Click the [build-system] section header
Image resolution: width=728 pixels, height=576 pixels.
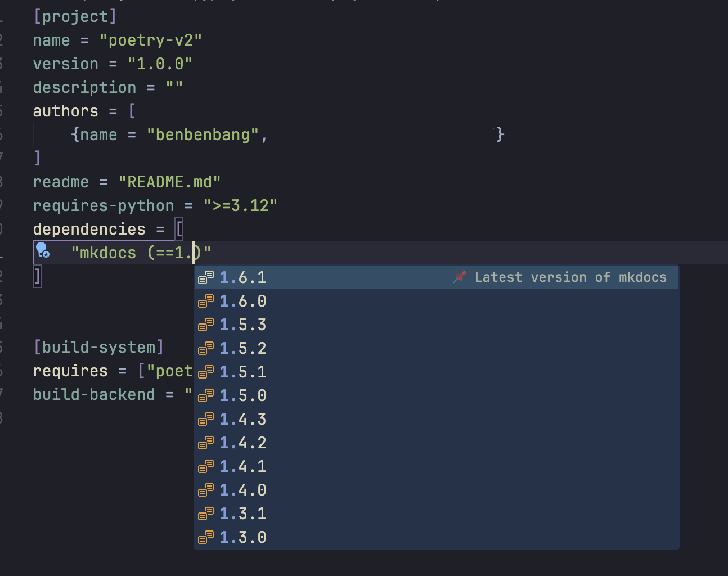pos(98,347)
